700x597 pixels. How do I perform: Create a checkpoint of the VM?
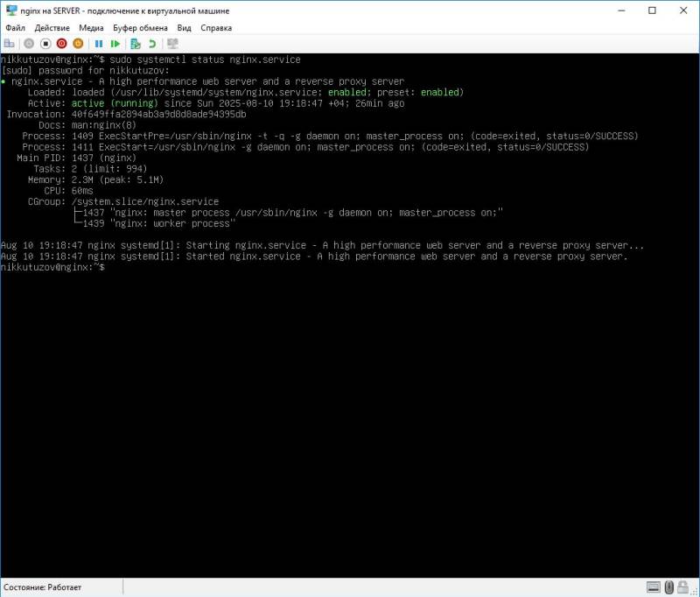tap(136, 44)
